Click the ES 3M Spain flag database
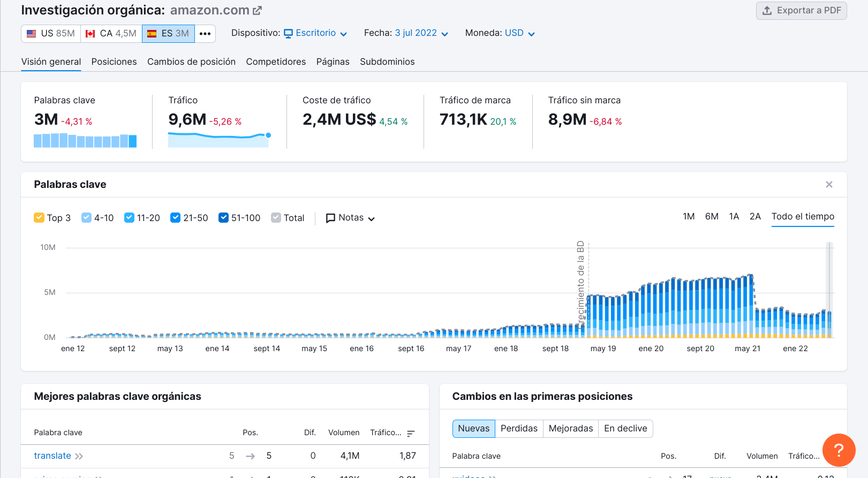This screenshot has width=868, height=478. 168,33
